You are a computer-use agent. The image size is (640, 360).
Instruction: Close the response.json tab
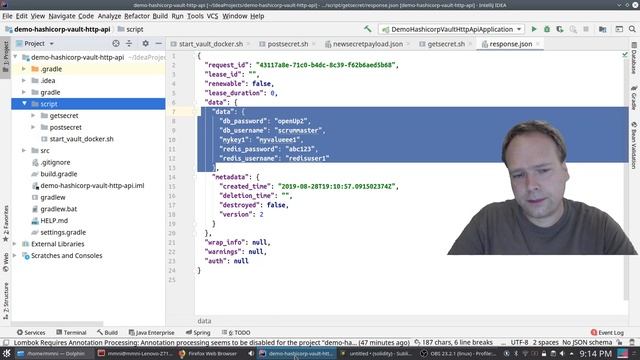click(538, 44)
